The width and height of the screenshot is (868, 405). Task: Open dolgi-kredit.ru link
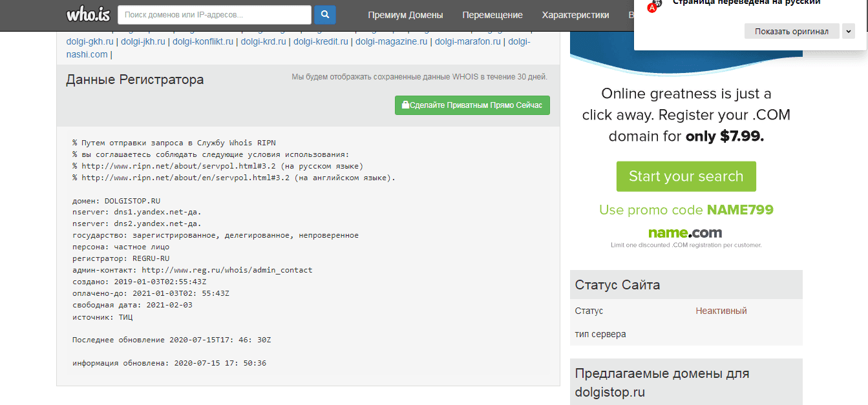coord(321,41)
